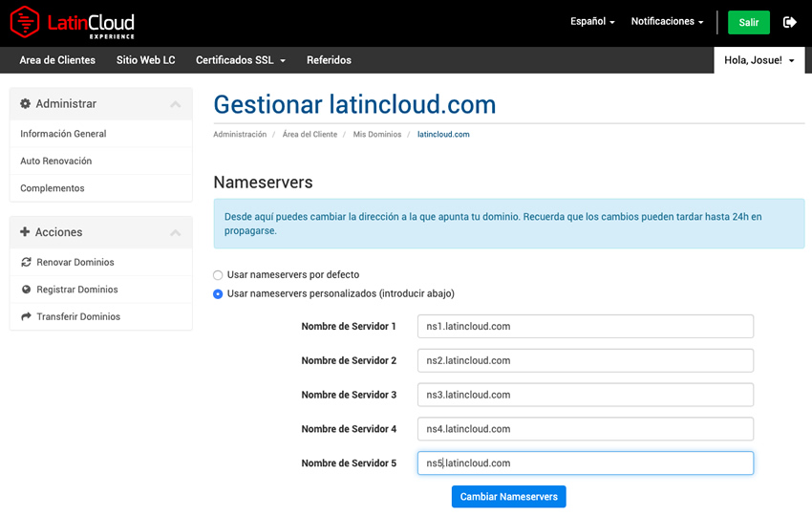Click the label Nombre de Servidor 5
Image resolution: width=812 pixels, height=517 pixels.
coord(349,463)
